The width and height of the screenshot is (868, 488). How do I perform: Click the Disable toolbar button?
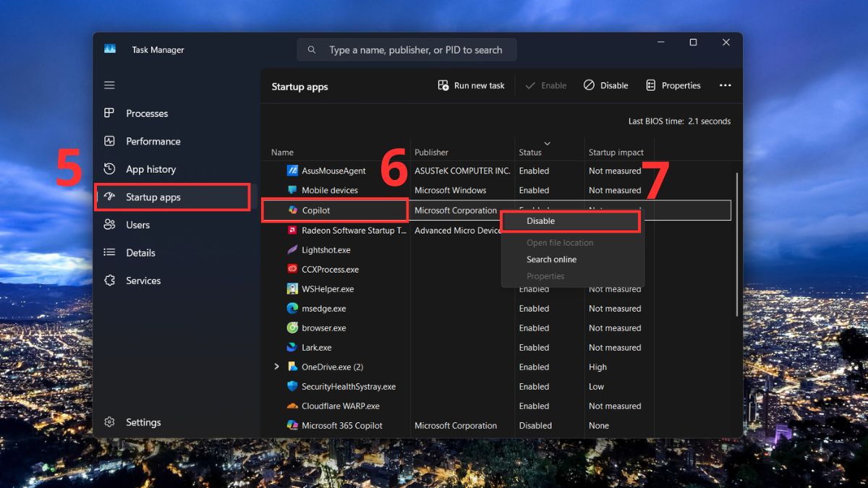point(605,85)
